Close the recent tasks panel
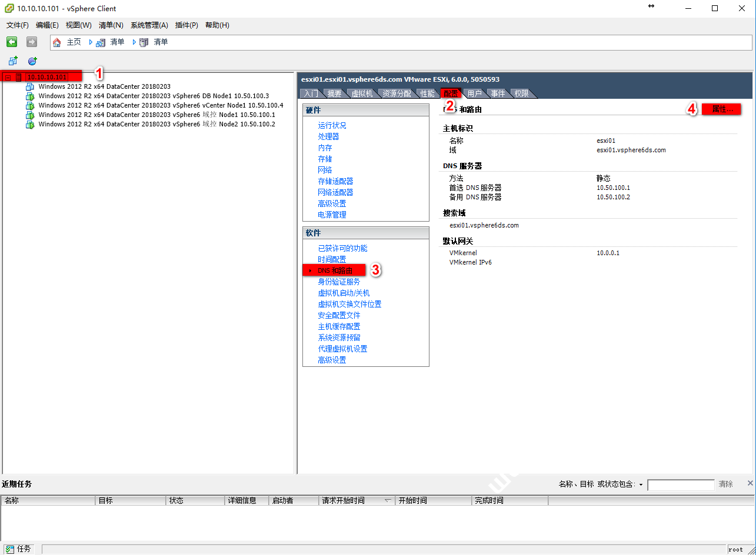The width and height of the screenshot is (756, 555). (x=750, y=483)
